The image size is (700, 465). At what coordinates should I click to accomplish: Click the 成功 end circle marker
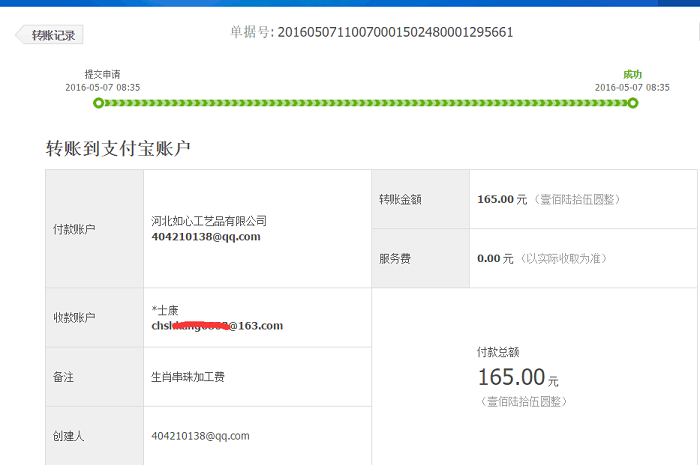pyautogui.click(x=632, y=103)
